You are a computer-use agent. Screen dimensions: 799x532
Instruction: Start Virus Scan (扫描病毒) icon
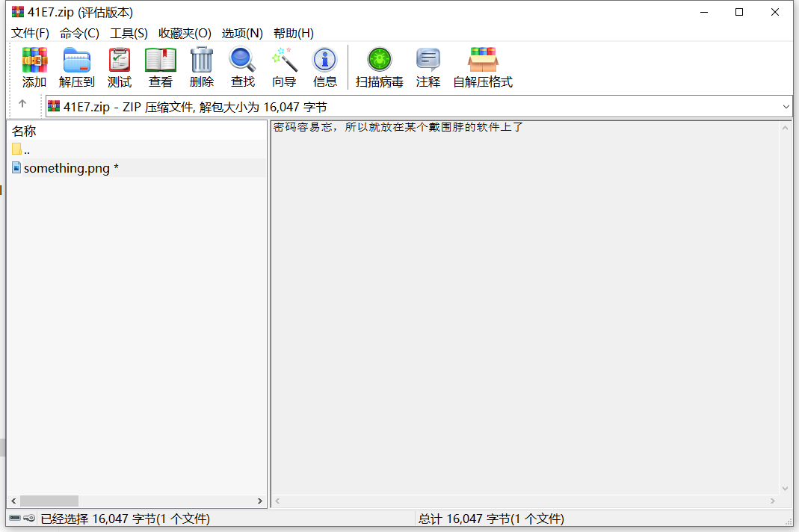379,60
